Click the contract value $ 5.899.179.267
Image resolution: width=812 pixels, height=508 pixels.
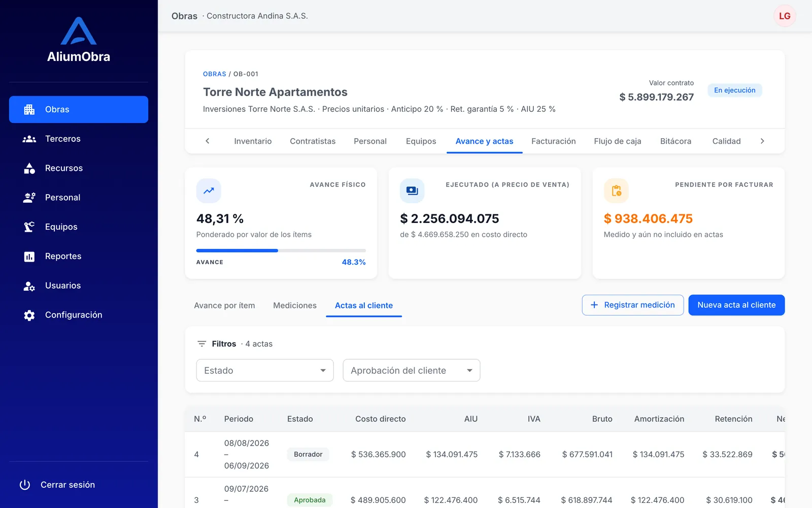coord(656,97)
